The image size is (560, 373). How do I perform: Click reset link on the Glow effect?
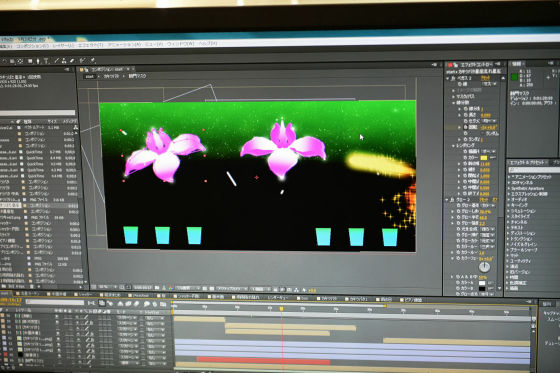point(484,199)
